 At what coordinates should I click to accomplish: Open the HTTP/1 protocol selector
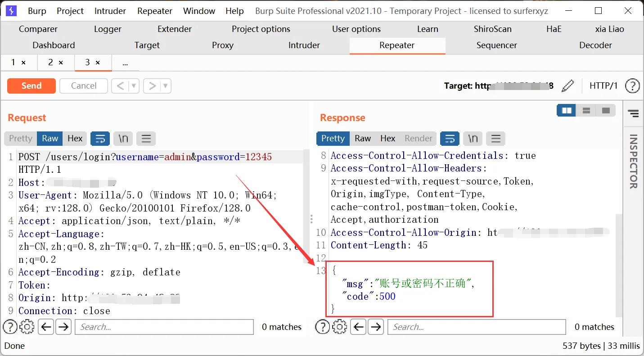click(603, 86)
